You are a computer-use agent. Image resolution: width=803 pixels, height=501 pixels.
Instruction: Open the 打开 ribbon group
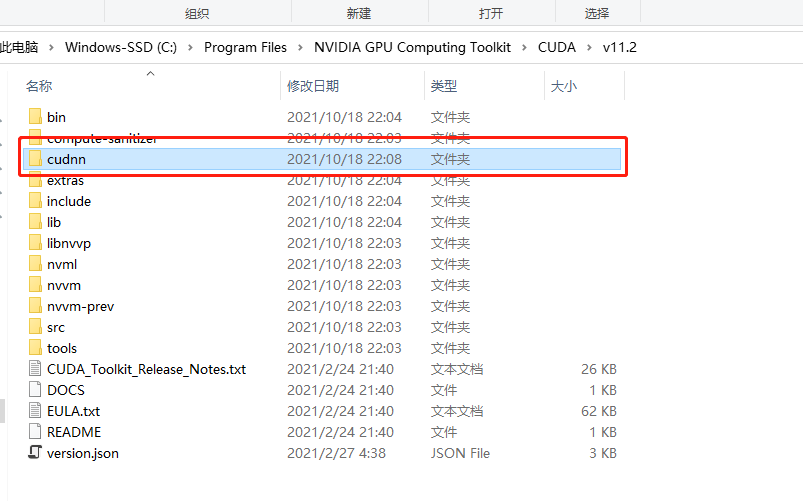pyautogui.click(x=491, y=13)
